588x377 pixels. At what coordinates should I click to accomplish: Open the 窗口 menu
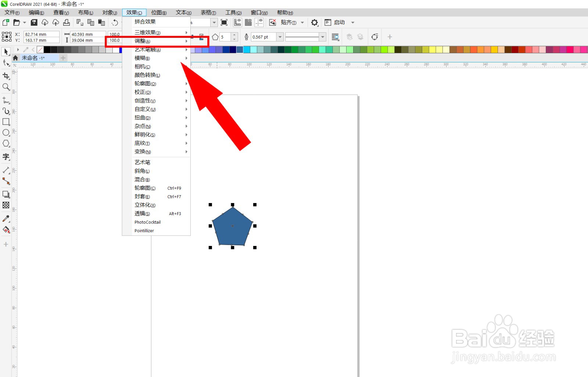[259, 12]
